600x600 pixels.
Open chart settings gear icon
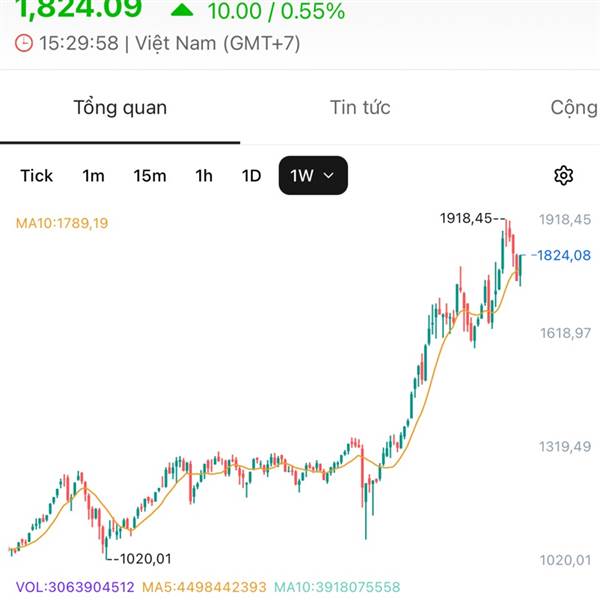pos(563,176)
